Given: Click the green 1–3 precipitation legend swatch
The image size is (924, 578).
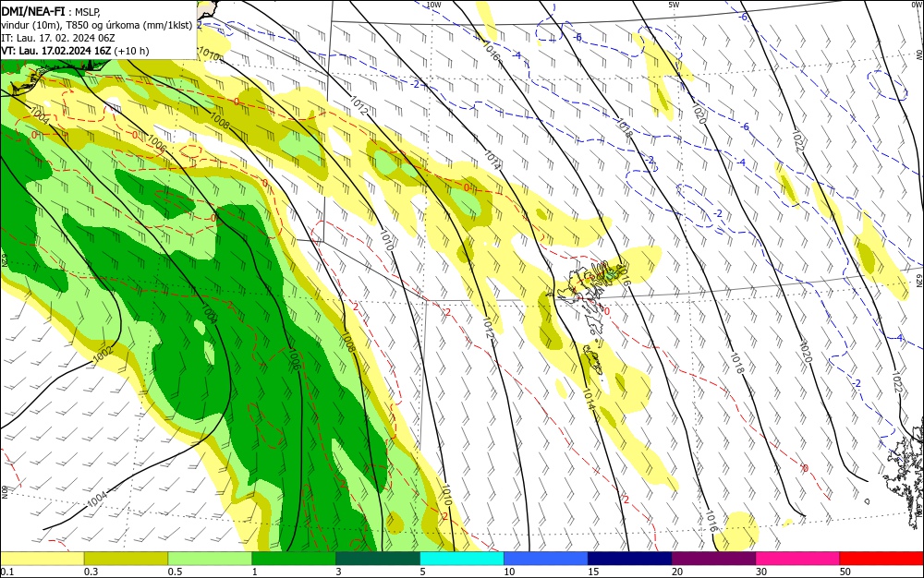Looking at the screenshot, I should [x=294, y=559].
